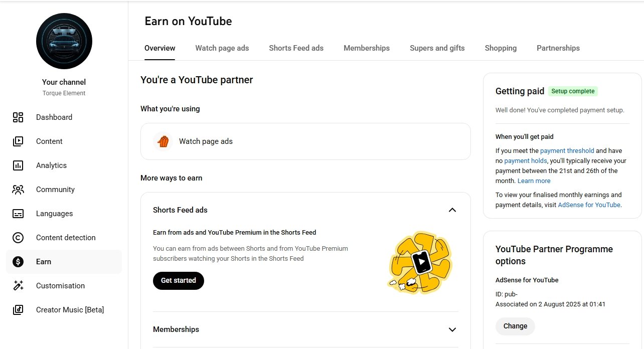Open the AdSense for YouTube link

coord(589,205)
